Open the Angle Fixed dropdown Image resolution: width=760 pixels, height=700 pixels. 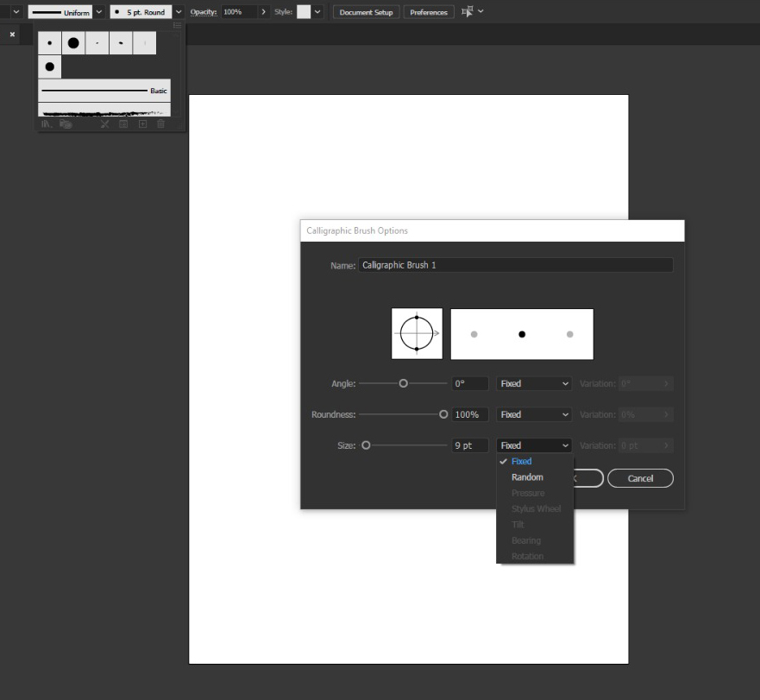[534, 383]
